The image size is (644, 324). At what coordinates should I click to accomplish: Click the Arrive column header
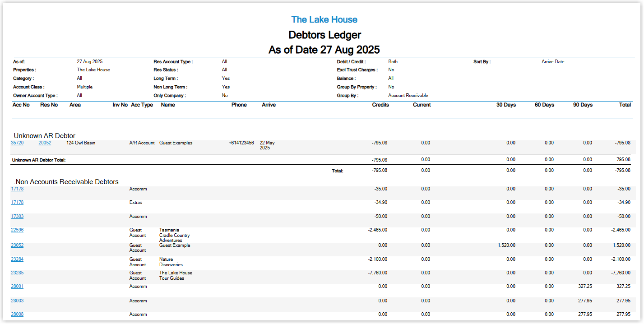(x=269, y=105)
